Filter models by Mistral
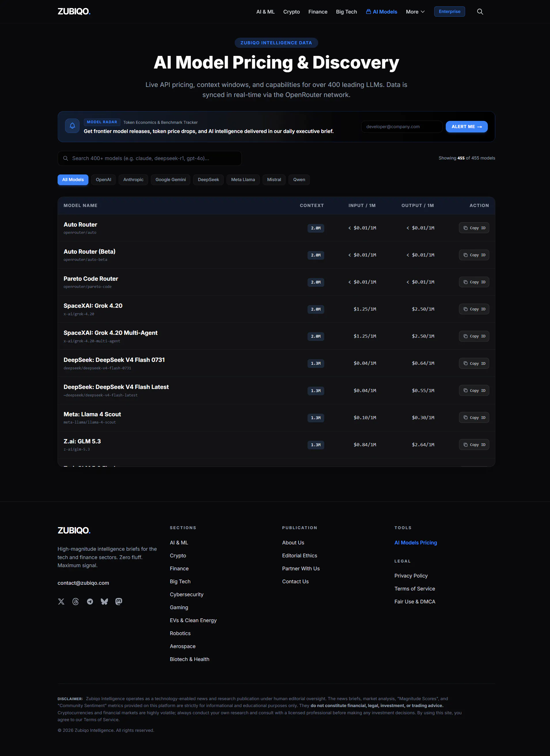This screenshot has height=756, width=550. (274, 180)
